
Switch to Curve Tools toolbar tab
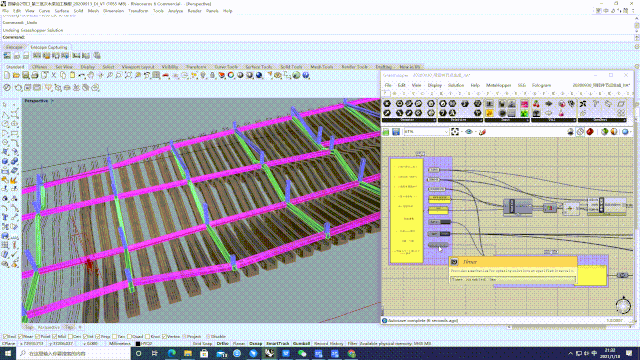click(226, 67)
